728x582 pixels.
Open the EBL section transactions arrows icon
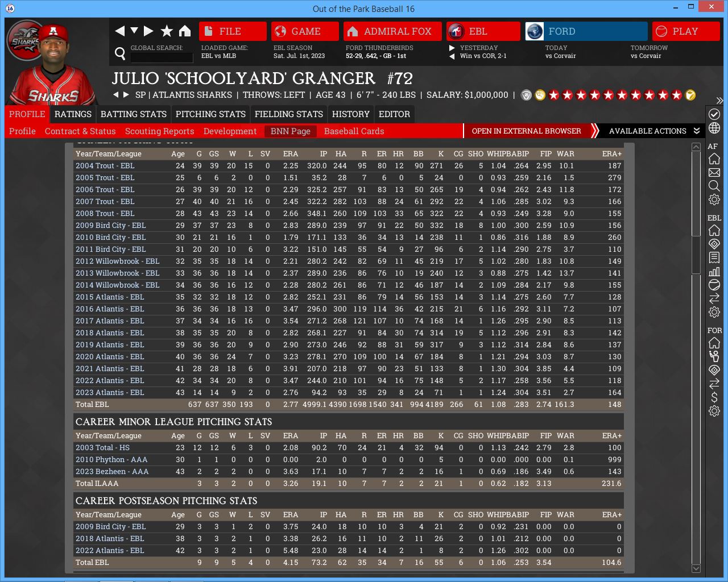tap(714, 298)
